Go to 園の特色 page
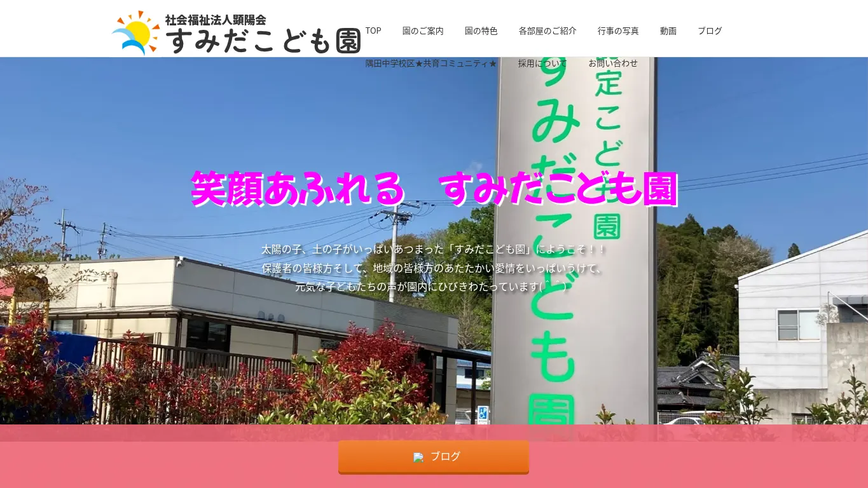Viewport: 868px width, 488px height. [x=481, y=30]
